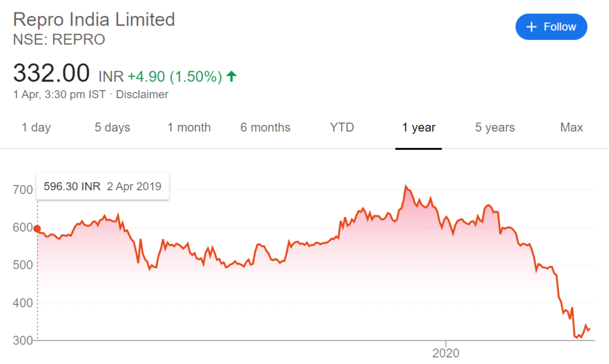
Task: Select the YTD range tab
Action: [x=342, y=127]
